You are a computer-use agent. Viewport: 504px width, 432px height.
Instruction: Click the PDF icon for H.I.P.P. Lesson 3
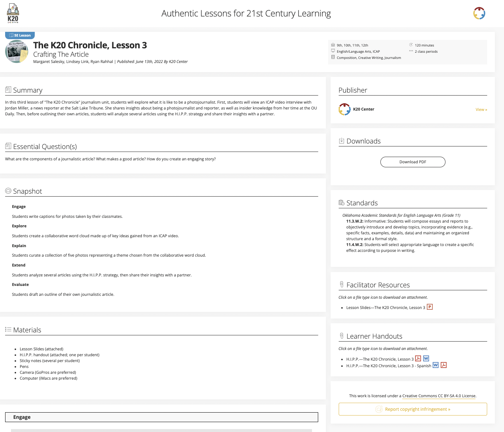point(418,358)
